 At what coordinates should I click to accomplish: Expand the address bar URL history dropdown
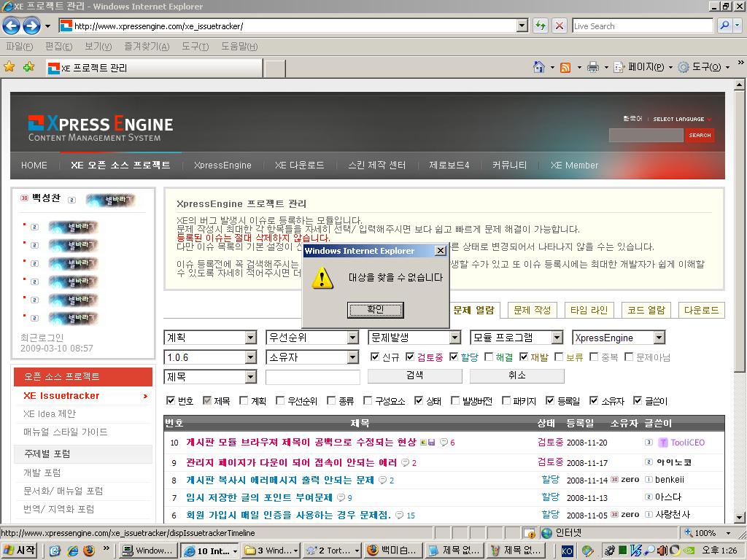click(x=522, y=26)
